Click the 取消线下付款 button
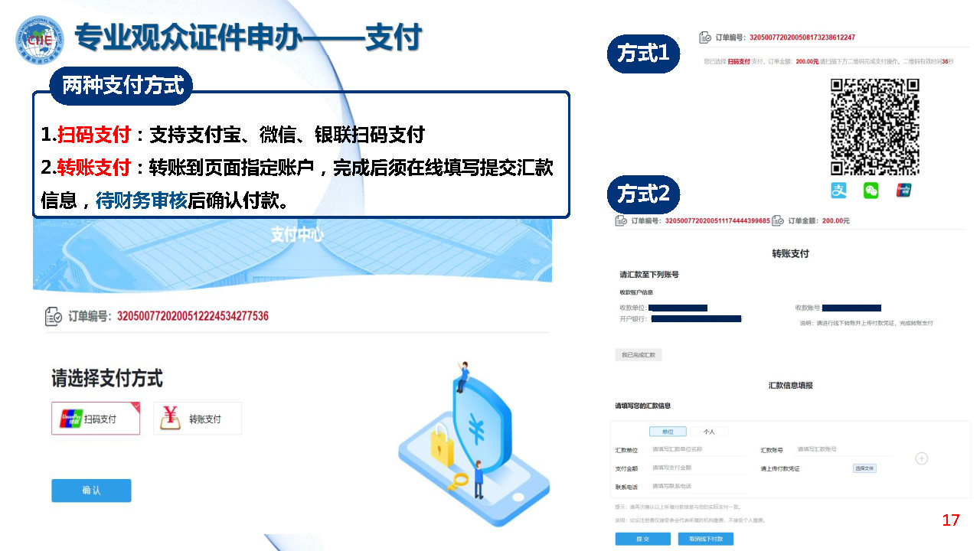 click(706, 539)
